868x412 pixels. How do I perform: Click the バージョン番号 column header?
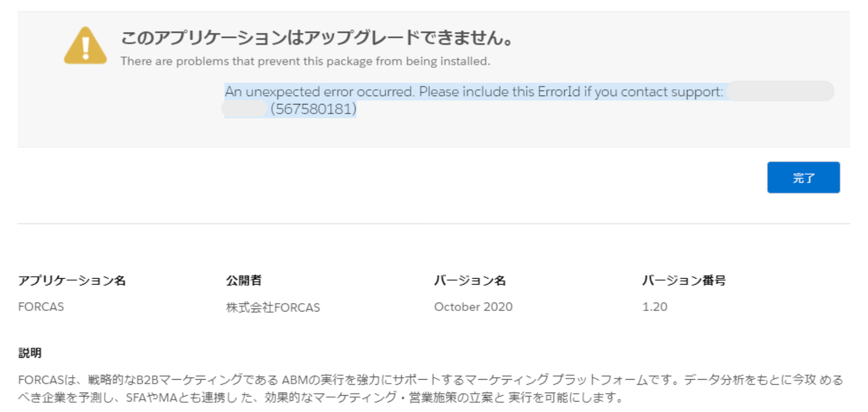click(x=685, y=280)
